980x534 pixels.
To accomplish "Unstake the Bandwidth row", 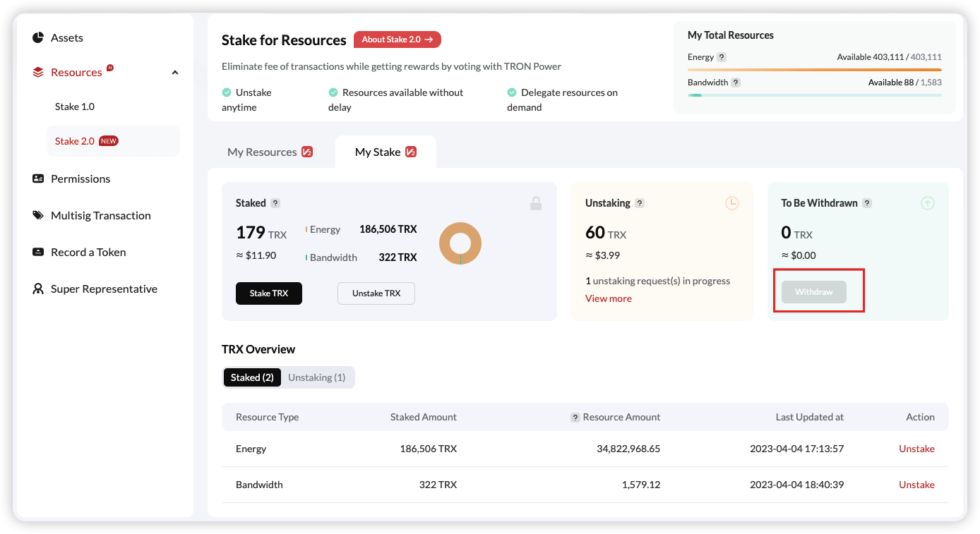I will [x=916, y=485].
